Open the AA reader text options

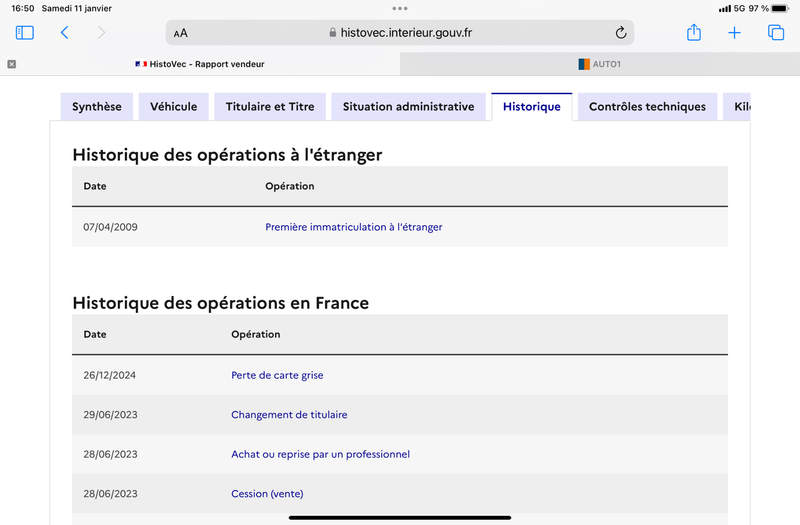pos(181,33)
